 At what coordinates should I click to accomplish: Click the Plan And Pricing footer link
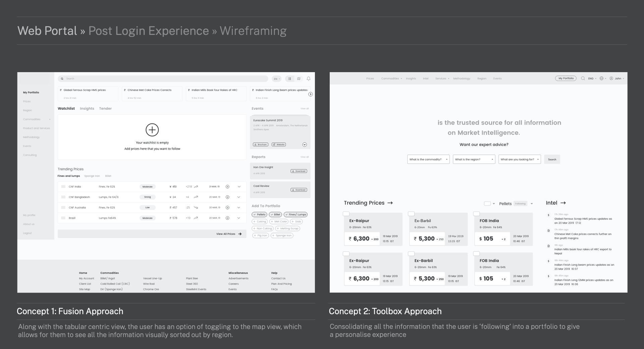(x=281, y=284)
